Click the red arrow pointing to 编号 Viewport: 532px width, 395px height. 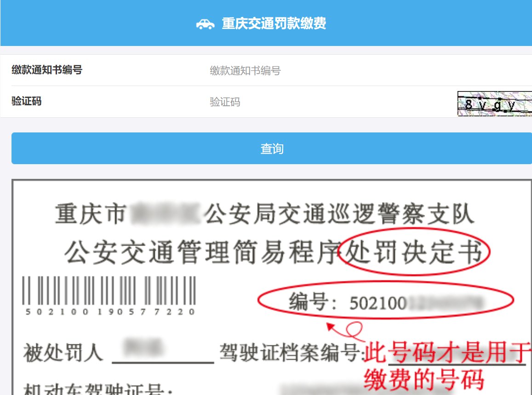point(344,331)
